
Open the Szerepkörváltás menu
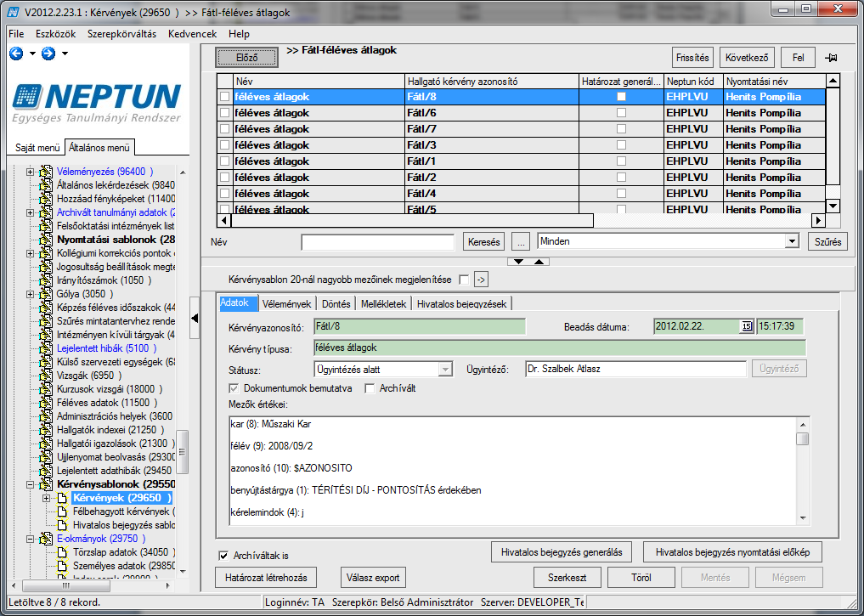pos(121,34)
